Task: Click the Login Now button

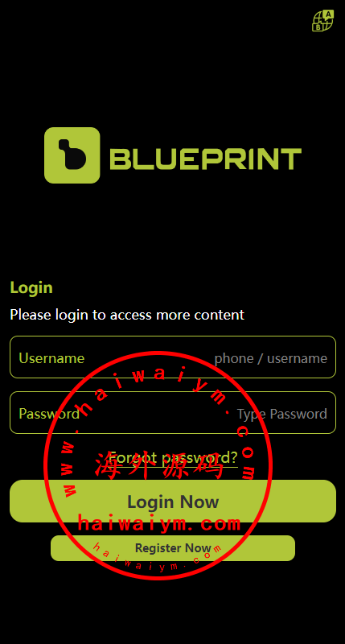Action: pyautogui.click(x=173, y=501)
